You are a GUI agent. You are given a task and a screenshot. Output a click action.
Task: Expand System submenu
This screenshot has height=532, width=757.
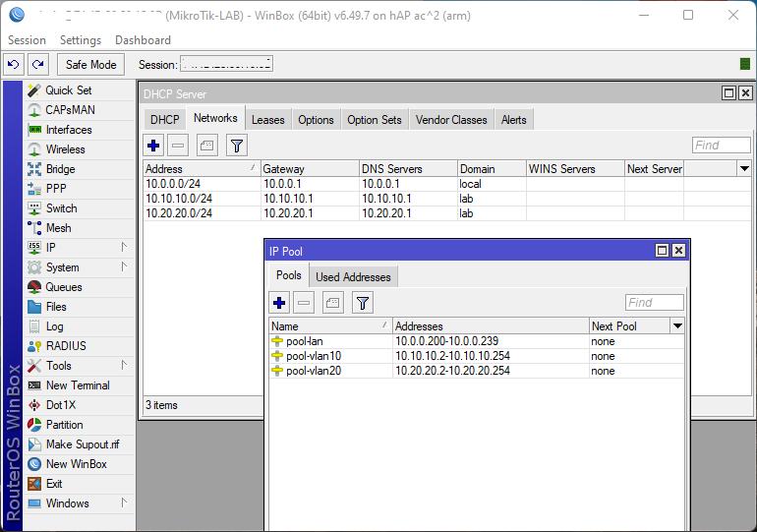[124, 266]
